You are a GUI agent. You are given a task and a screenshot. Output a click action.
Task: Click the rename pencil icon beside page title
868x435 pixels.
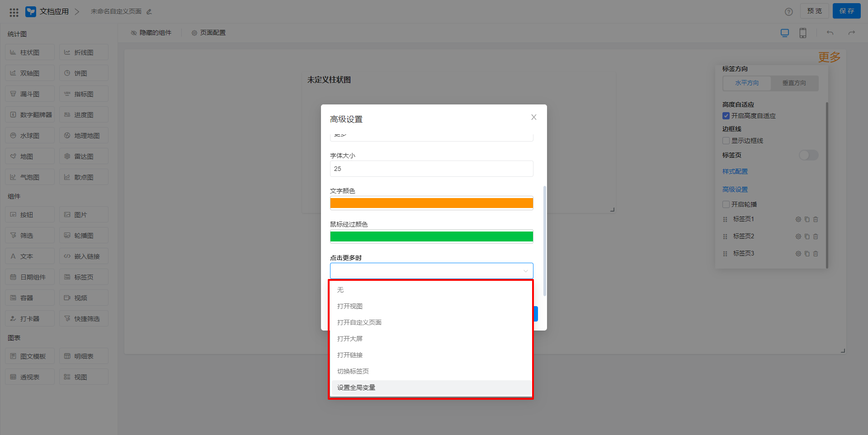pyautogui.click(x=149, y=12)
